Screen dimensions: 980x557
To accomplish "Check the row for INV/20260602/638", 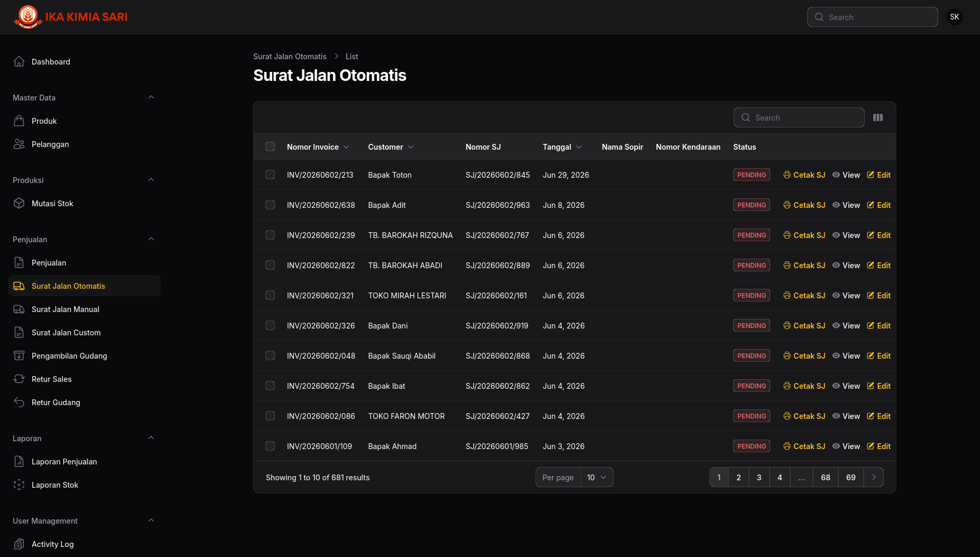I will tap(270, 205).
